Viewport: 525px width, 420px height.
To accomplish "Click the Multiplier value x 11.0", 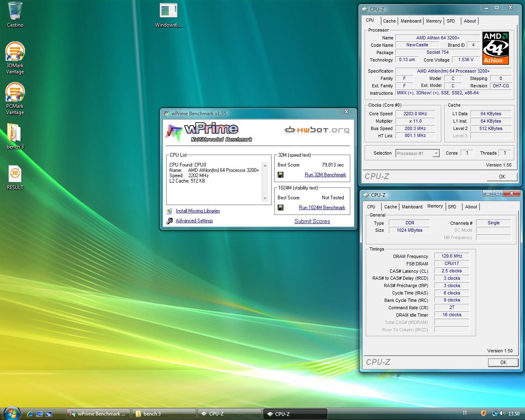I will [415, 121].
